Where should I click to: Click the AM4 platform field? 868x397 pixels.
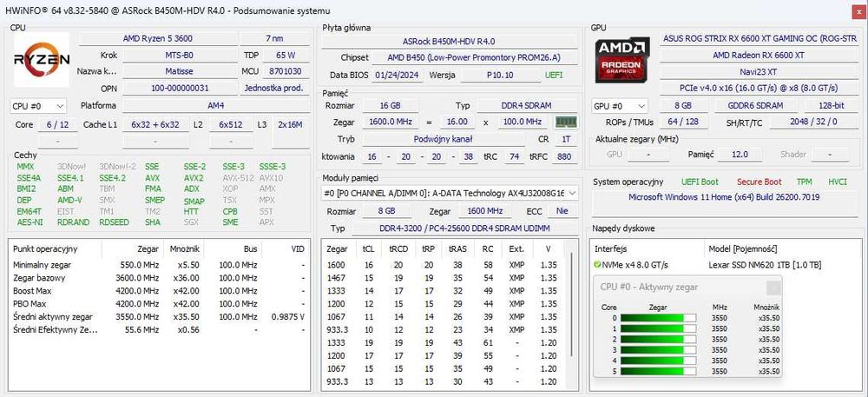pos(216,105)
